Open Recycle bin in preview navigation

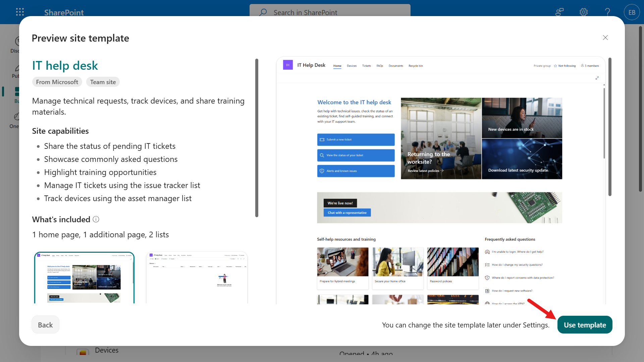416,66
